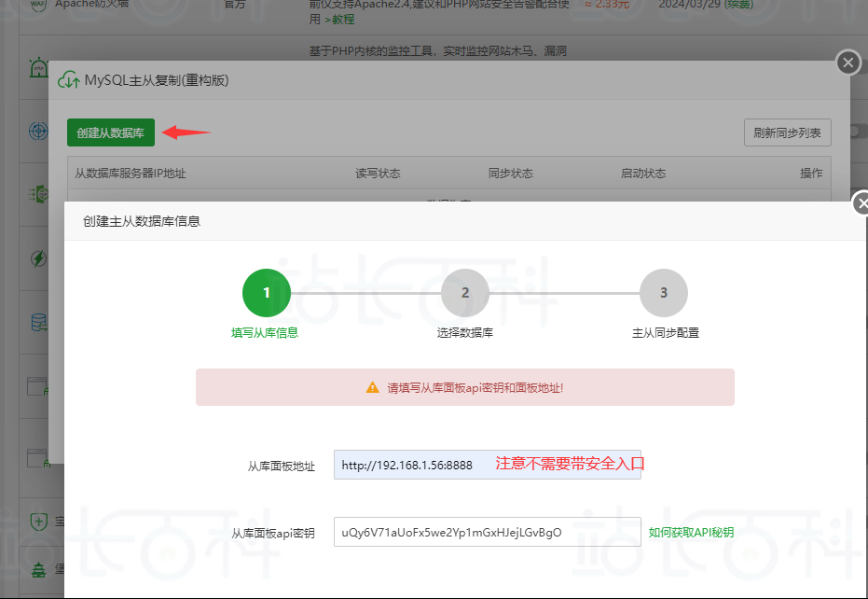The width and height of the screenshot is (868, 599).
Task: Click into the 从库面板api密钥 text box
Action: (487, 533)
